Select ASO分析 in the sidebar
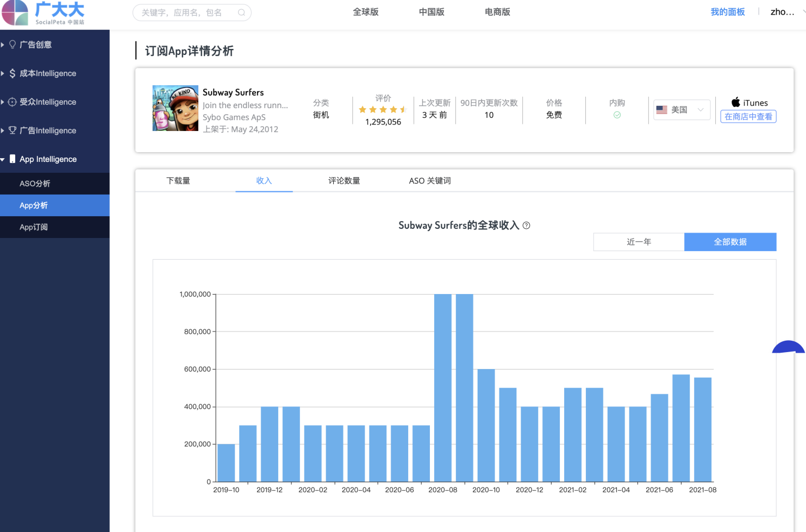This screenshot has width=806, height=532. pos(54,184)
